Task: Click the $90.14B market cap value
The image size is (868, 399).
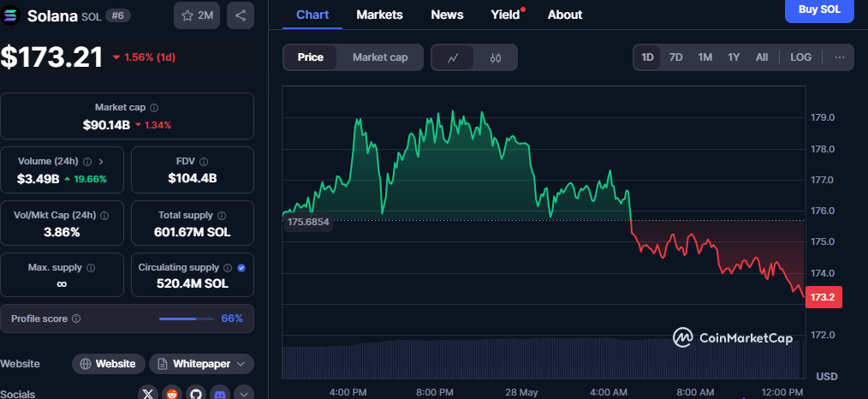Action: pos(106,125)
